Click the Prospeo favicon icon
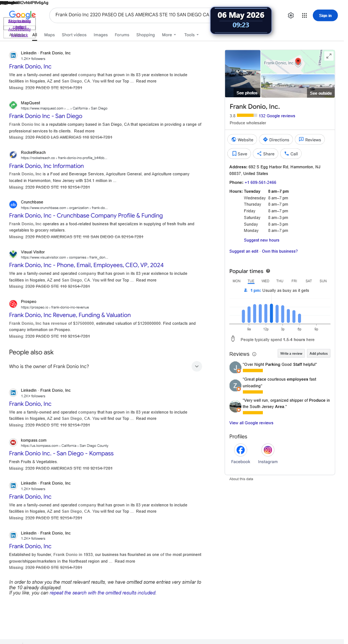Viewport: 348px width, 644px height. [x=13, y=304]
